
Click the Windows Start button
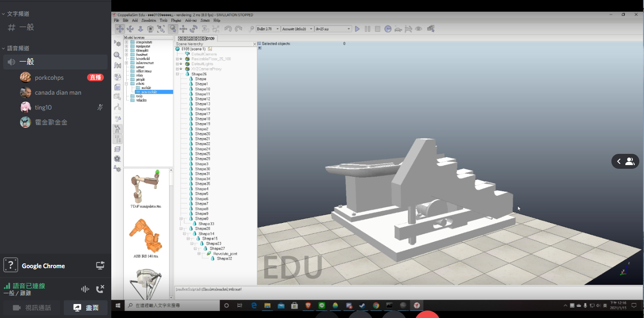coord(118,305)
